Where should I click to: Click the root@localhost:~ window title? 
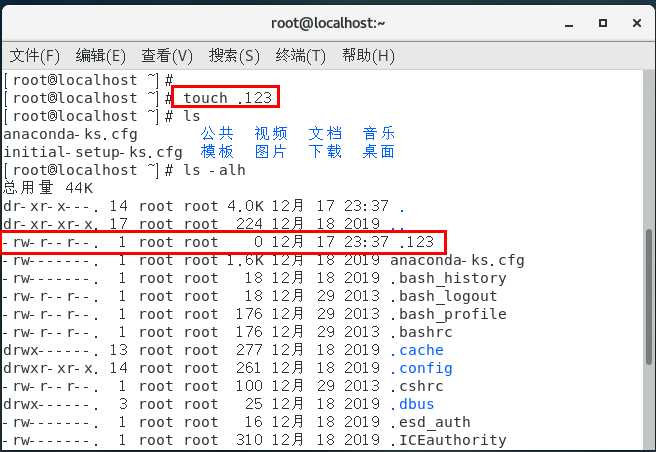(x=328, y=23)
